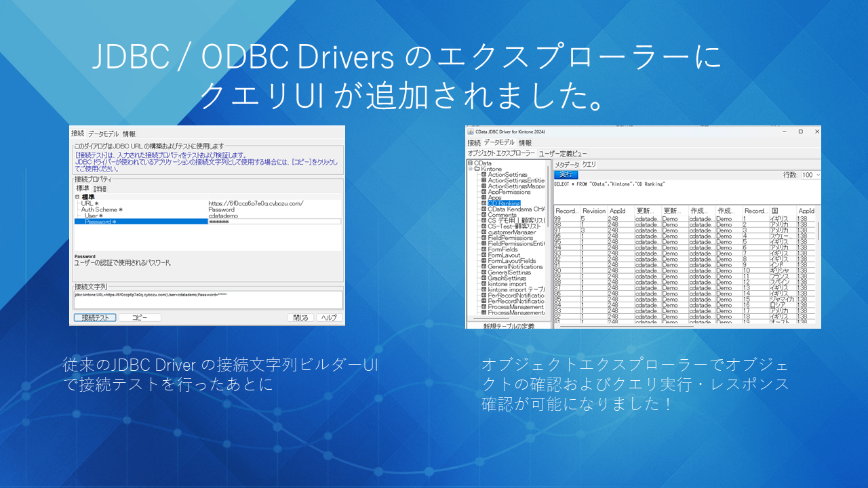The image size is (868, 488).
Task: Click the 国 column header
Action: tap(783, 211)
